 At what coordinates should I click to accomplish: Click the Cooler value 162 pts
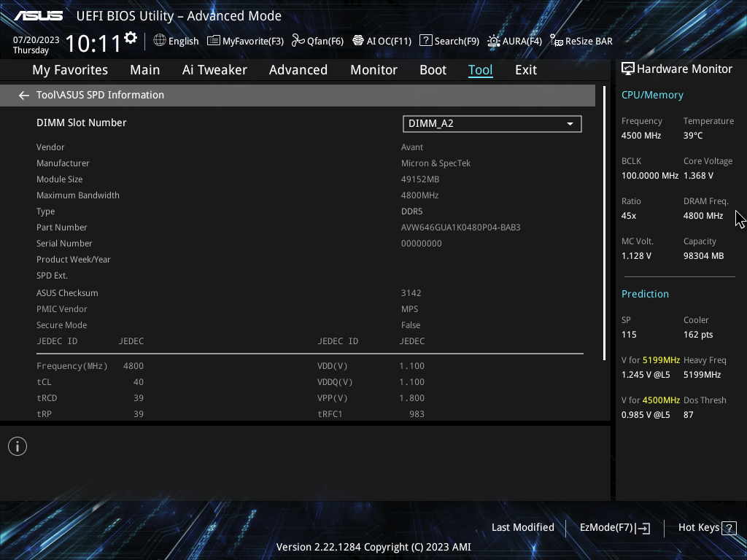point(698,335)
